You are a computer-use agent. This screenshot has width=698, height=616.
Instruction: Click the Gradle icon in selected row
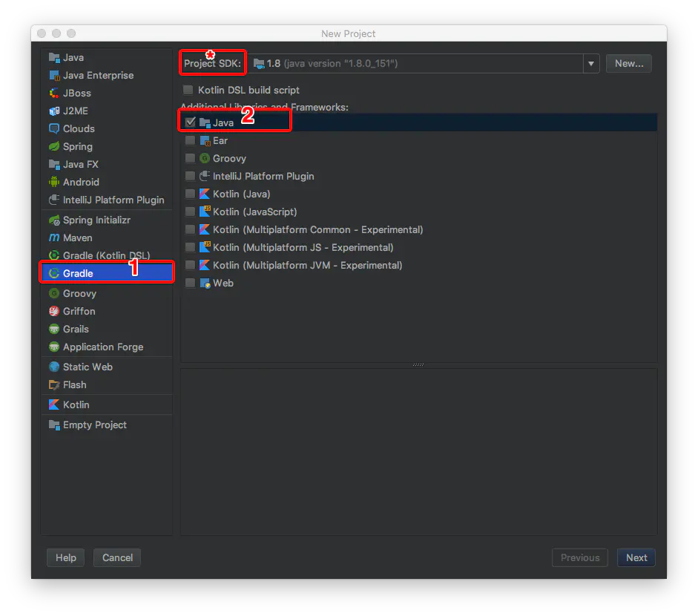[x=54, y=273]
